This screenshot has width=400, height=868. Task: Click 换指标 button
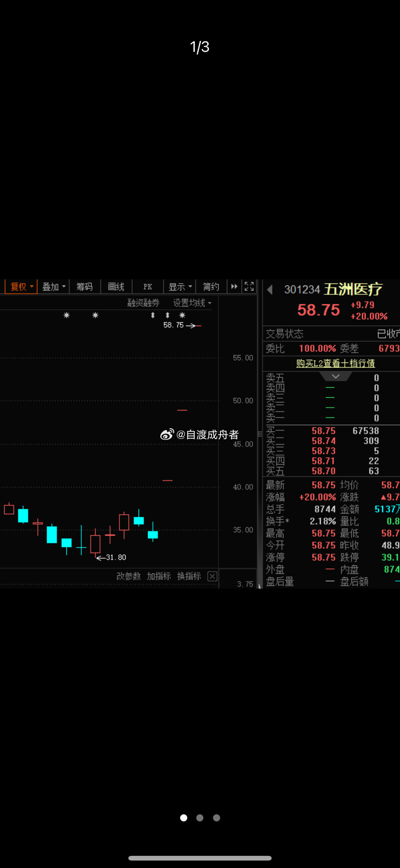(x=189, y=576)
